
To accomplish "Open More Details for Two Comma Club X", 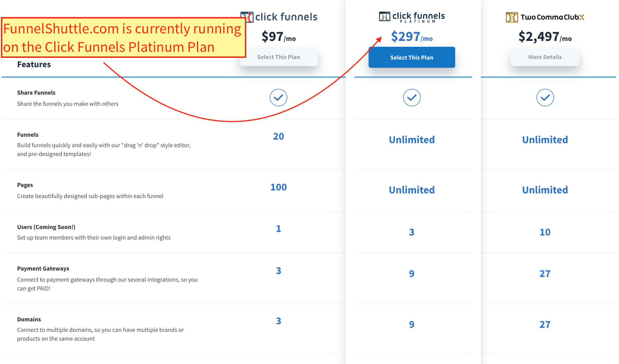I will tap(545, 57).
